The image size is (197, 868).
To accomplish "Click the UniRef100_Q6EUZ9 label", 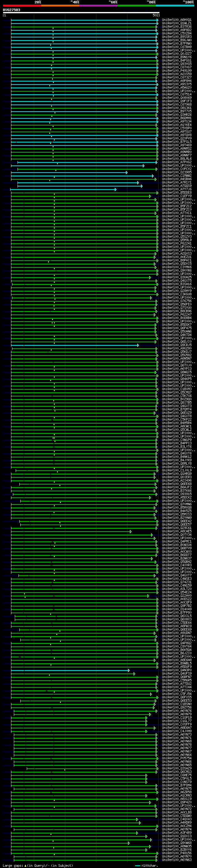I will point(177,413).
